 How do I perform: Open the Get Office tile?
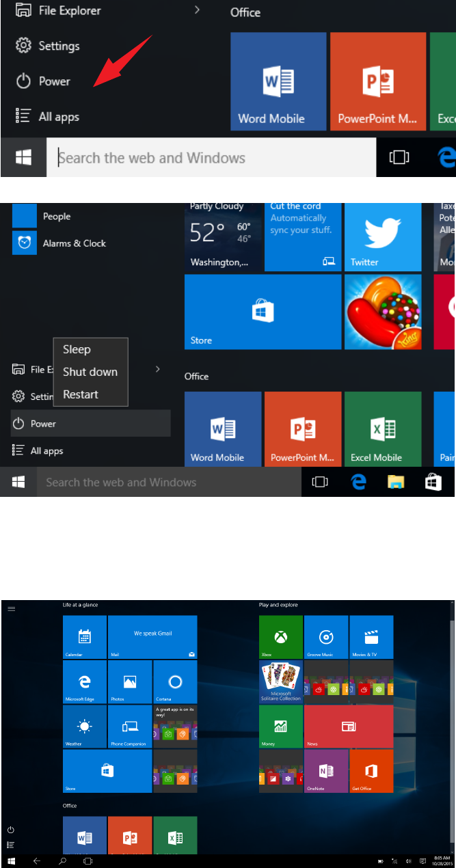[x=371, y=771]
